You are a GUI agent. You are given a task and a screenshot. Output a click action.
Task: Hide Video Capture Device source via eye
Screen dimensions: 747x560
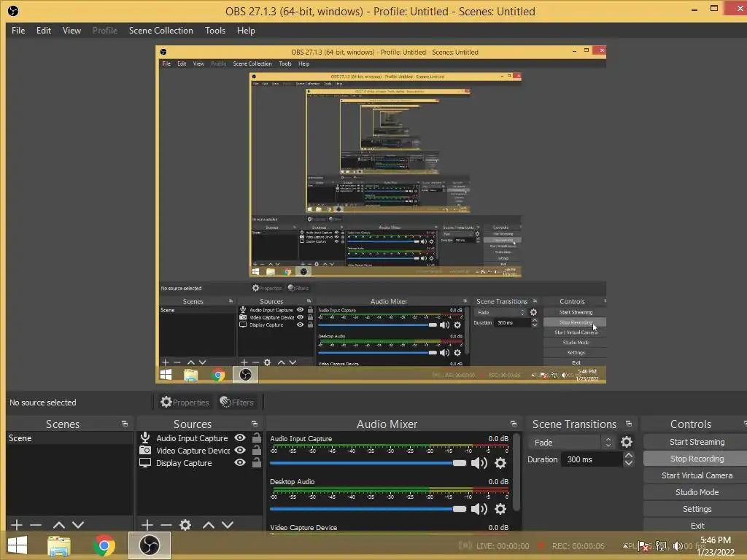click(240, 450)
